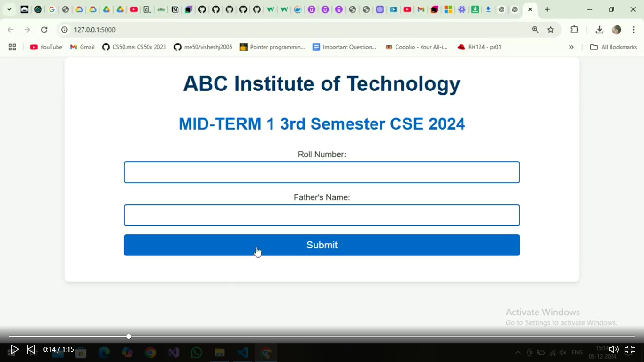Screen dimensions: 644x362
Task: Click the blue Submit button
Action: click(x=322, y=245)
